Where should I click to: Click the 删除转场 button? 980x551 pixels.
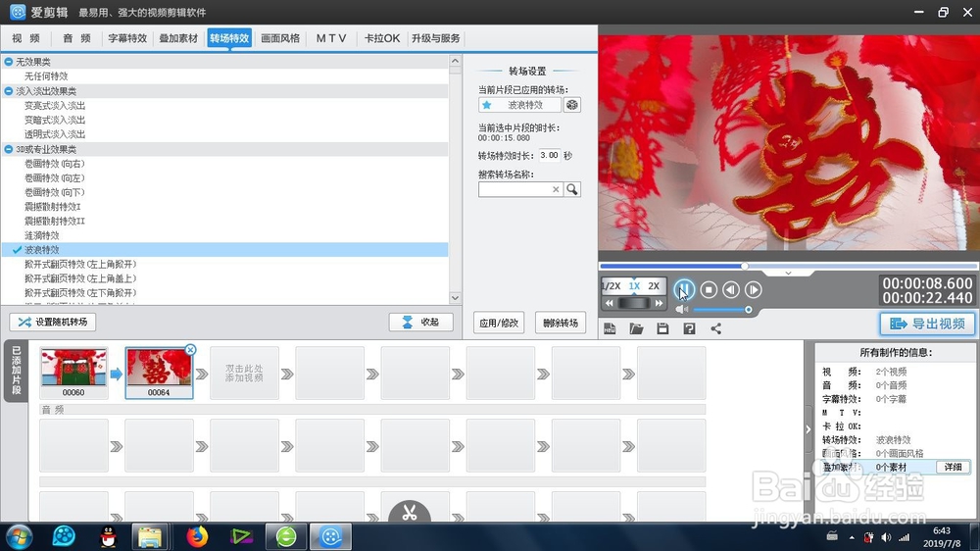tap(561, 323)
